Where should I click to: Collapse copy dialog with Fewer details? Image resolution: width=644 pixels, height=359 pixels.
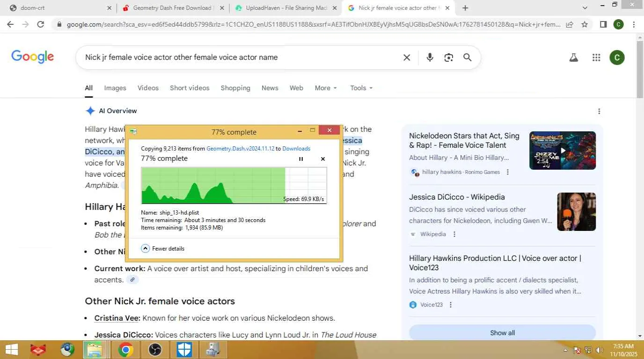(x=163, y=249)
